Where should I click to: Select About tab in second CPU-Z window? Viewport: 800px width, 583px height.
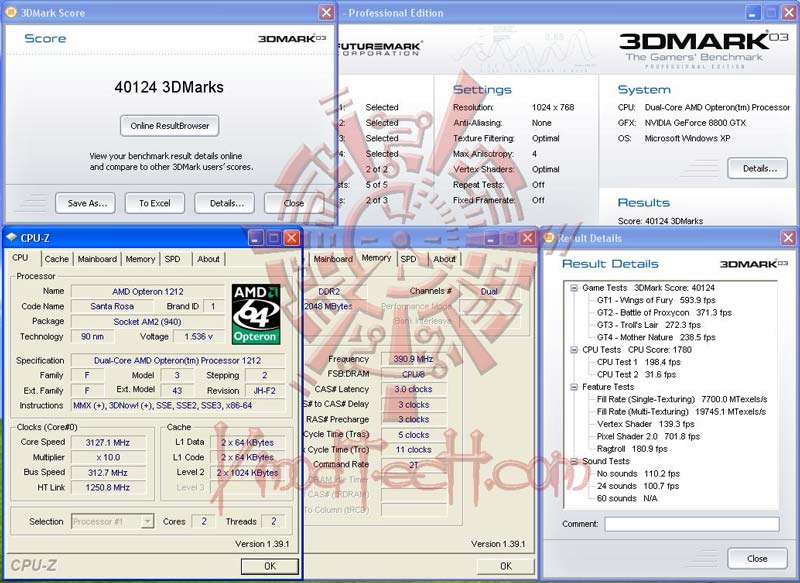(444, 259)
